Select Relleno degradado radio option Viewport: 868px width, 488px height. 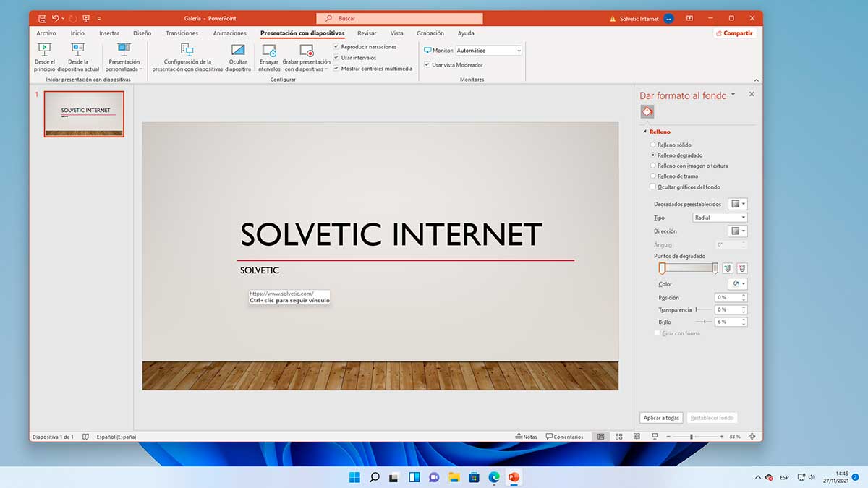[653, 155]
